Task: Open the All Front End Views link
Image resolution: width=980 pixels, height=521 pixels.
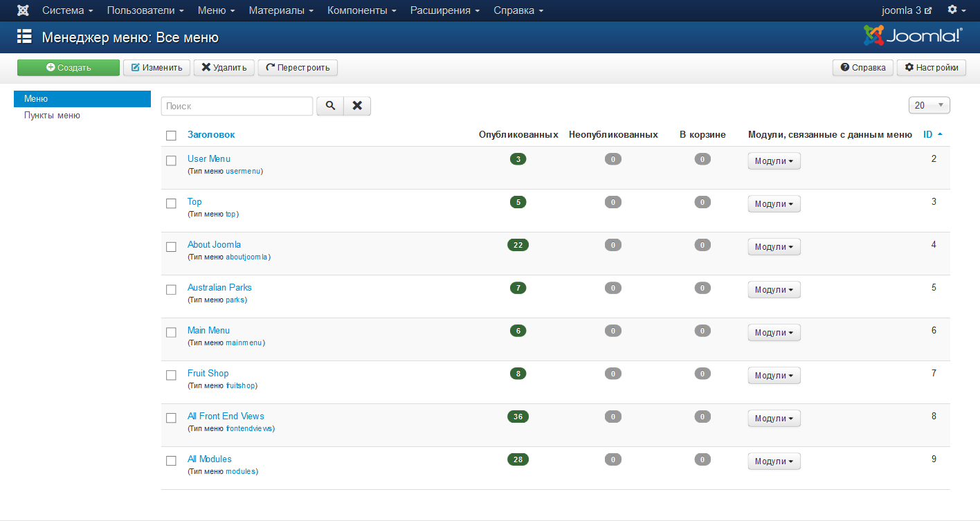Action: coord(226,416)
